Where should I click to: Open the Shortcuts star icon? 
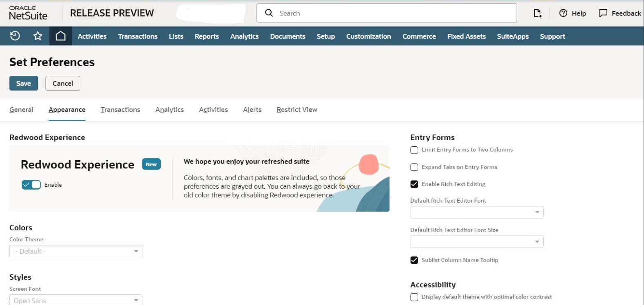point(38,36)
